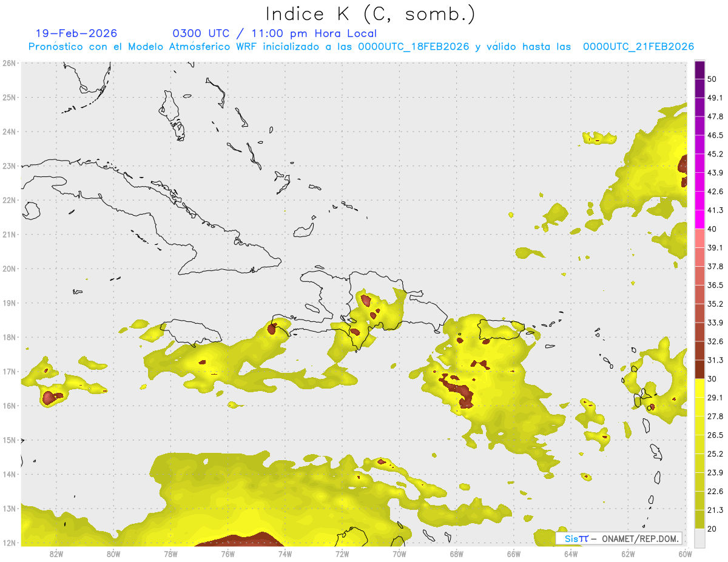Screen dimensions: 728x562
Task: Click the '16N' latitude label
Action: click(9, 406)
